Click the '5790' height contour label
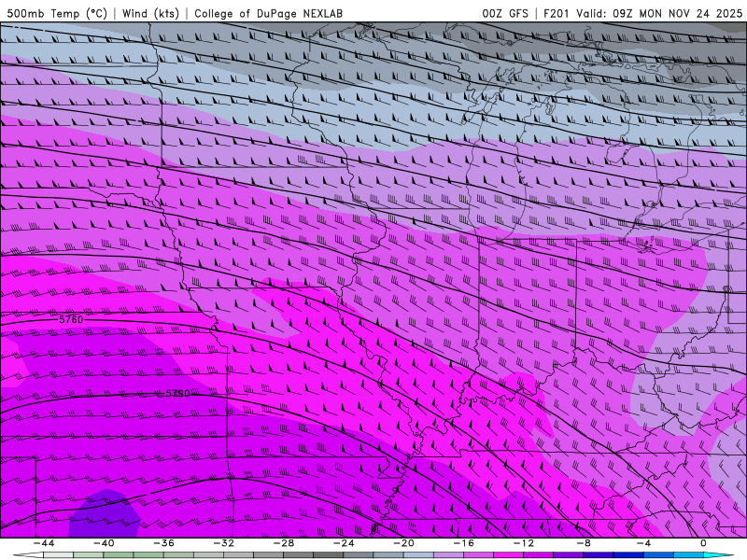 [177, 393]
